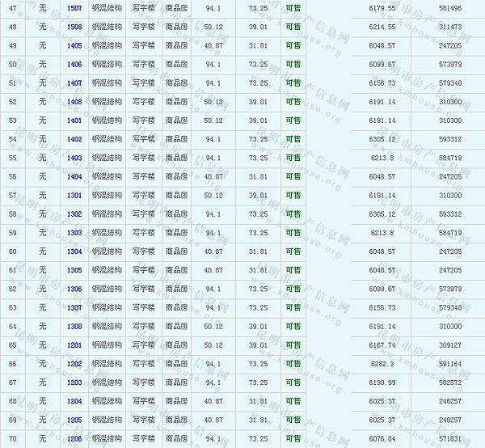The height and width of the screenshot is (448, 485).
Task: Click the total price 571831 cell
Action: point(450,438)
